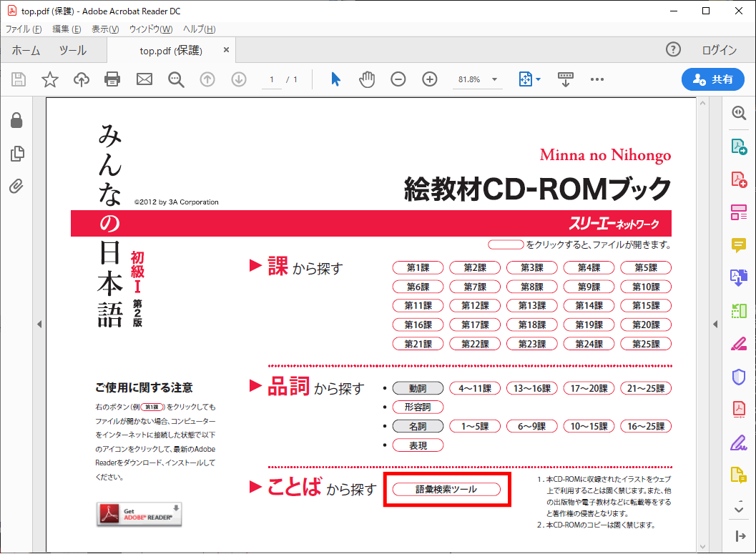756x554 pixels.
Task: Click the 共有 share button
Action: (x=712, y=79)
